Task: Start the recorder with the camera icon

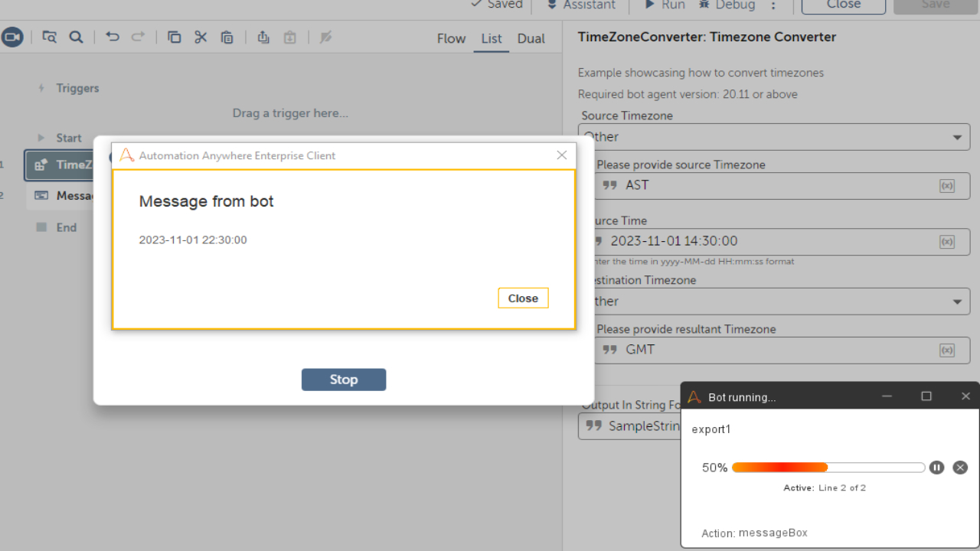Action: pyautogui.click(x=12, y=37)
